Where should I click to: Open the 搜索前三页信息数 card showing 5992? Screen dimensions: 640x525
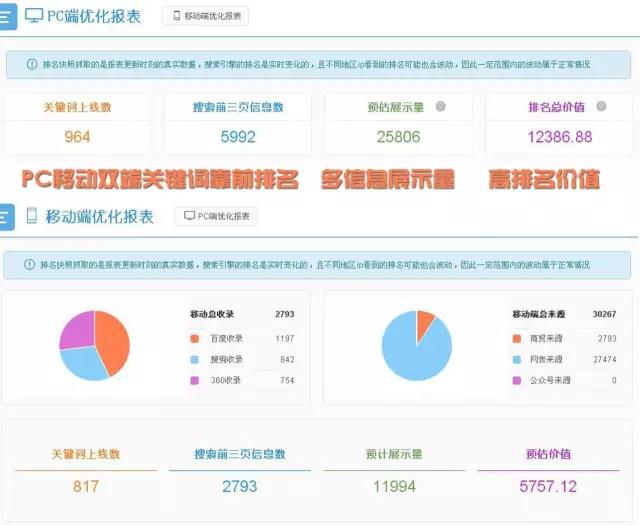238,123
